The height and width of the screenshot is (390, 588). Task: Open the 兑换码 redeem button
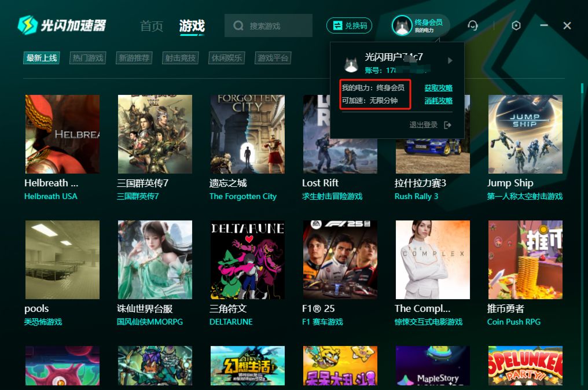point(349,25)
